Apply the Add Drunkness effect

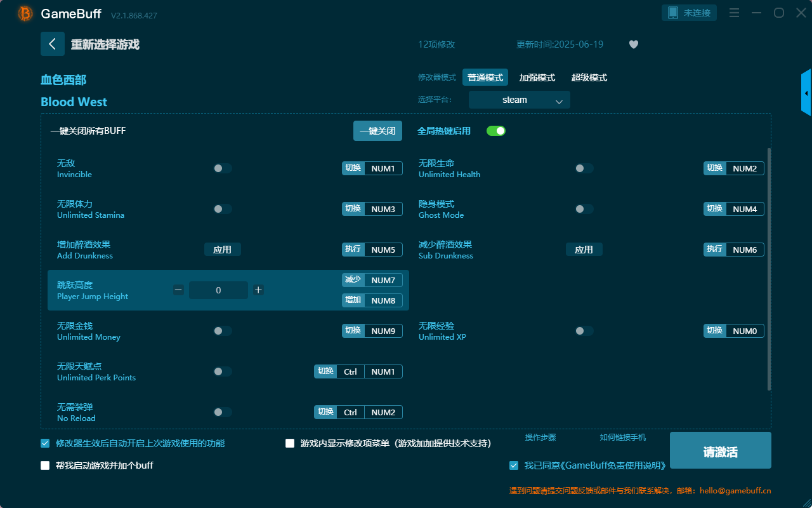pos(223,249)
